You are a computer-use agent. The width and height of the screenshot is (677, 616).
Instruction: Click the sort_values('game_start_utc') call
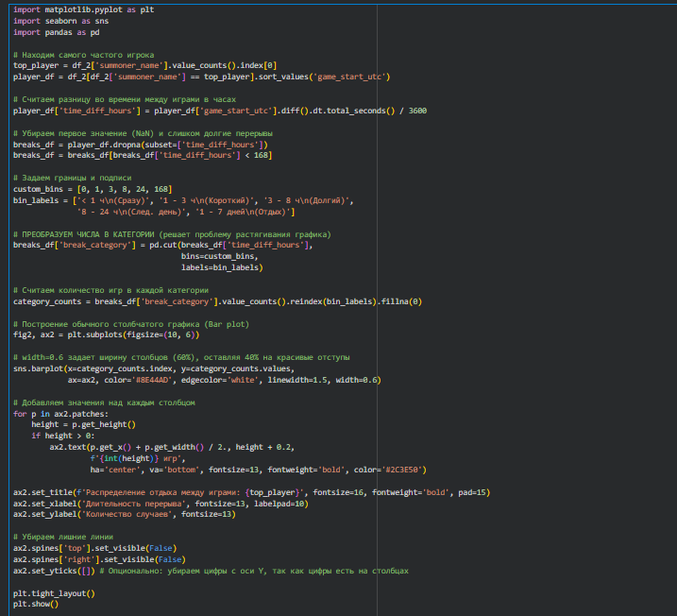point(324,77)
